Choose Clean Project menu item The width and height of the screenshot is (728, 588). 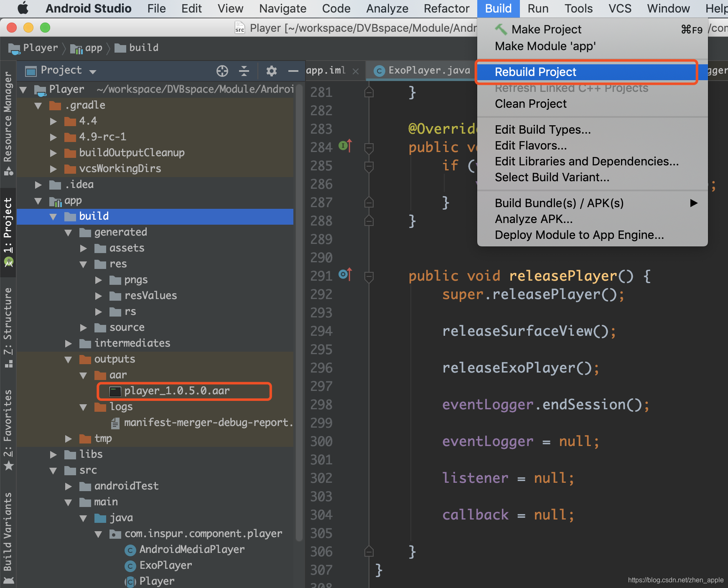[x=592, y=104]
